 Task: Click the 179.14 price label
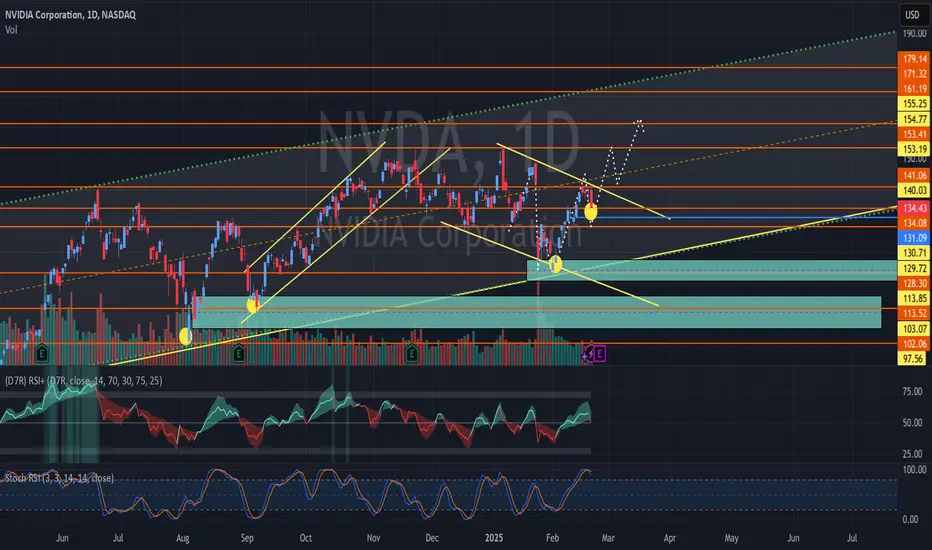click(914, 59)
